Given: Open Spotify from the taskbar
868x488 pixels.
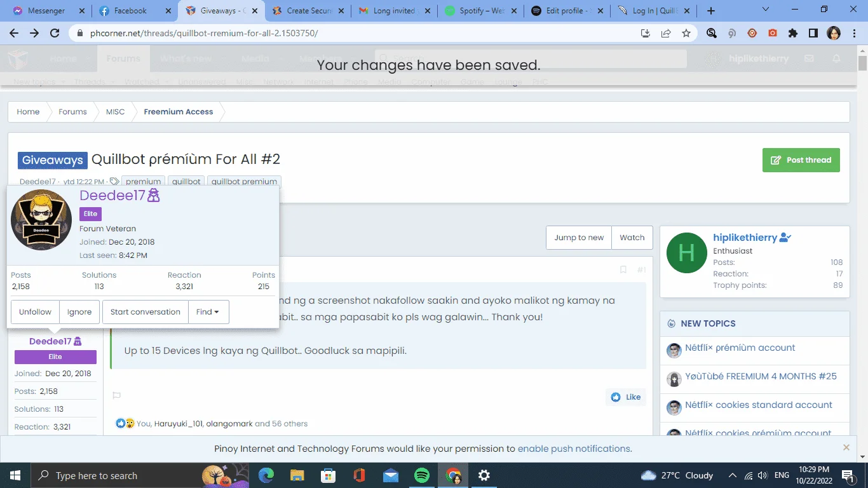Looking at the screenshot, I should [x=421, y=475].
